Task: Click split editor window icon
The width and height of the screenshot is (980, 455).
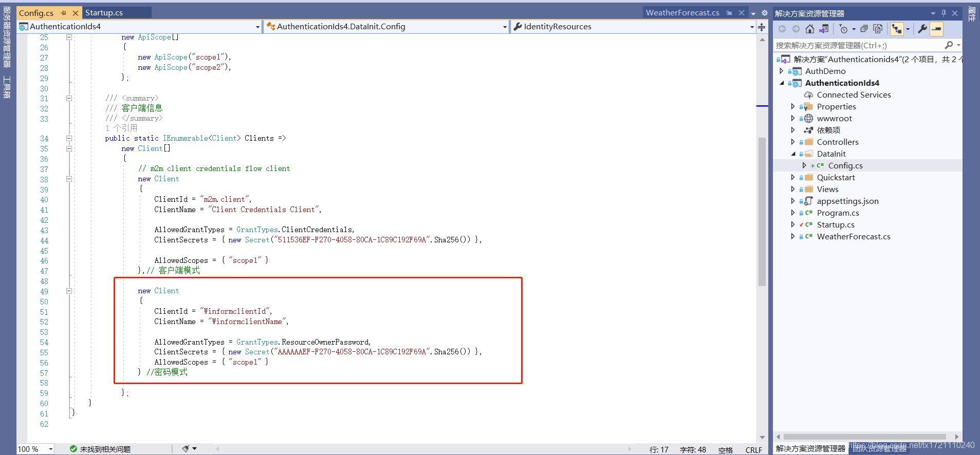Action: [x=762, y=27]
